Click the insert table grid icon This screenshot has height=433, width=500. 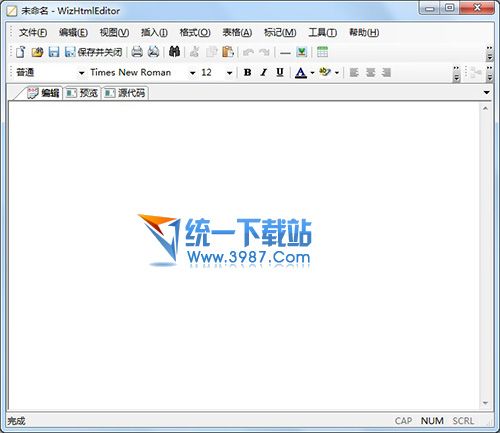pos(322,52)
